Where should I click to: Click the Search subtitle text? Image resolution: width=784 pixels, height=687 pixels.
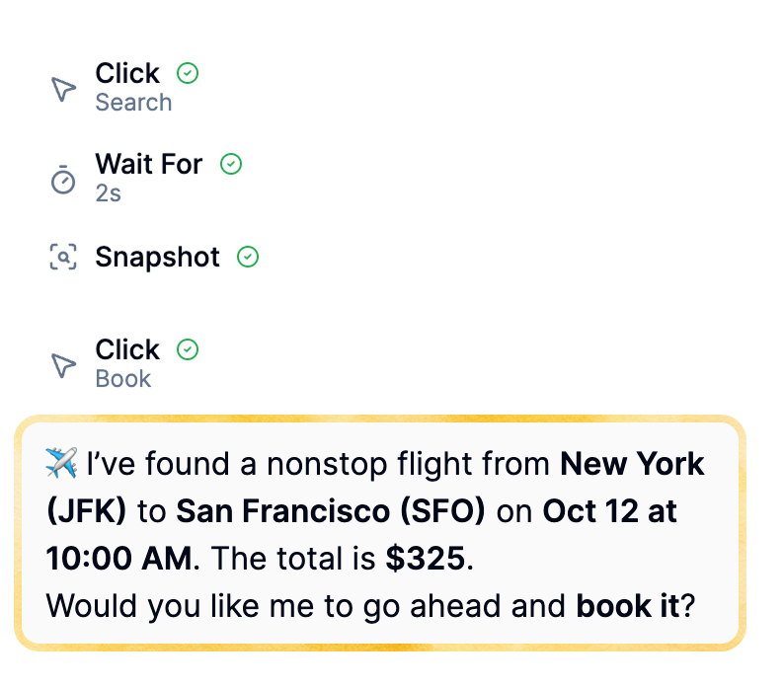[133, 103]
